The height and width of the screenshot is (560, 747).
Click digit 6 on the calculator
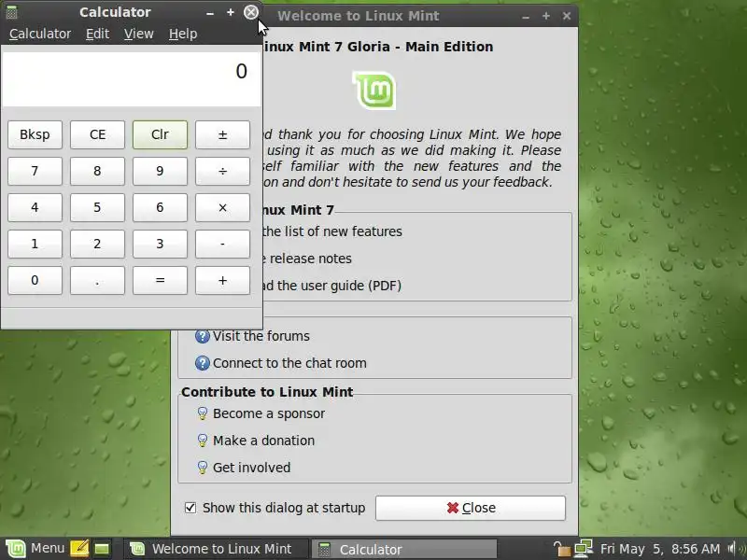click(x=160, y=207)
